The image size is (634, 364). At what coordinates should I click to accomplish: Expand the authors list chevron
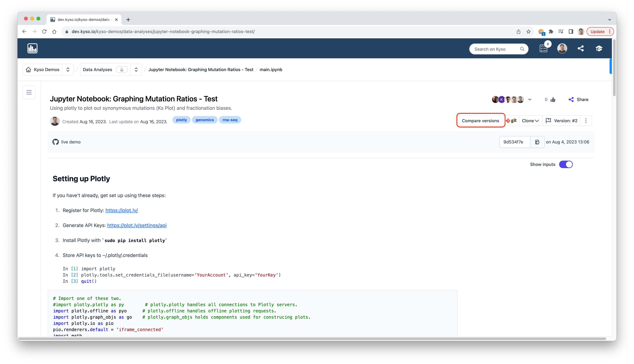(530, 100)
